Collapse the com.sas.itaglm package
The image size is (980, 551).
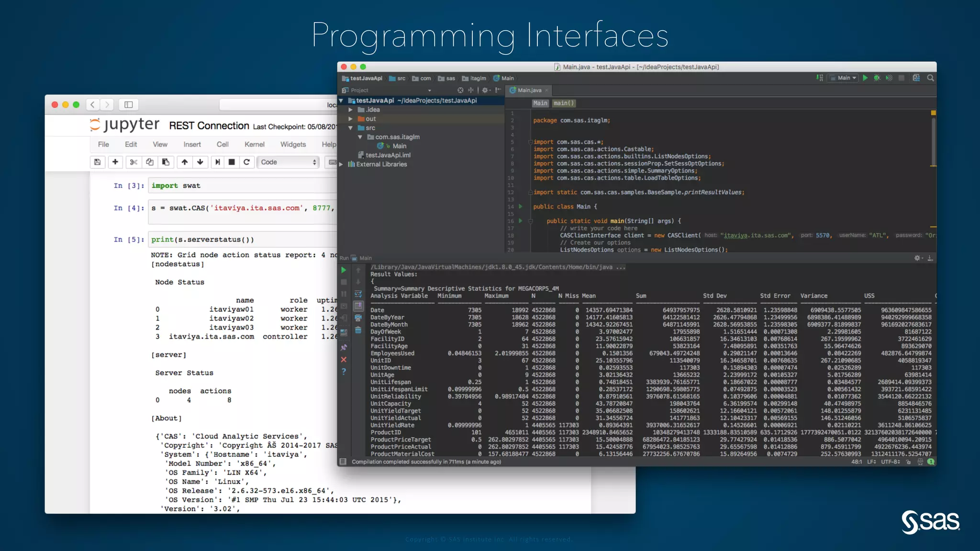[x=360, y=137]
